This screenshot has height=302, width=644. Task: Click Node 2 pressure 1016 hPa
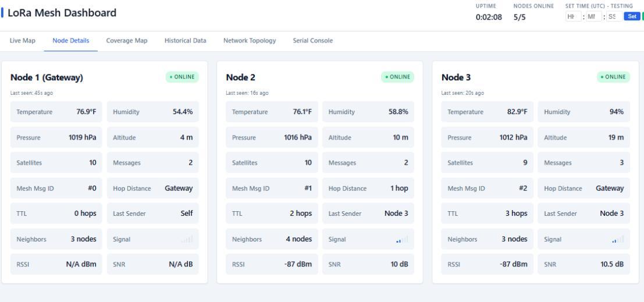tap(298, 137)
